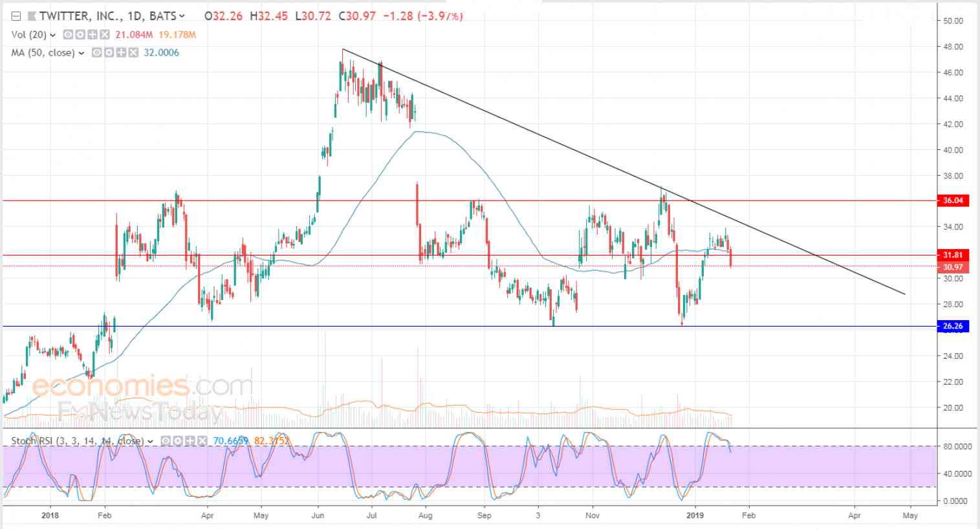Click the 50.00 price scale value
This screenshot has width=980, height=529.
click(x=953, y=21)
